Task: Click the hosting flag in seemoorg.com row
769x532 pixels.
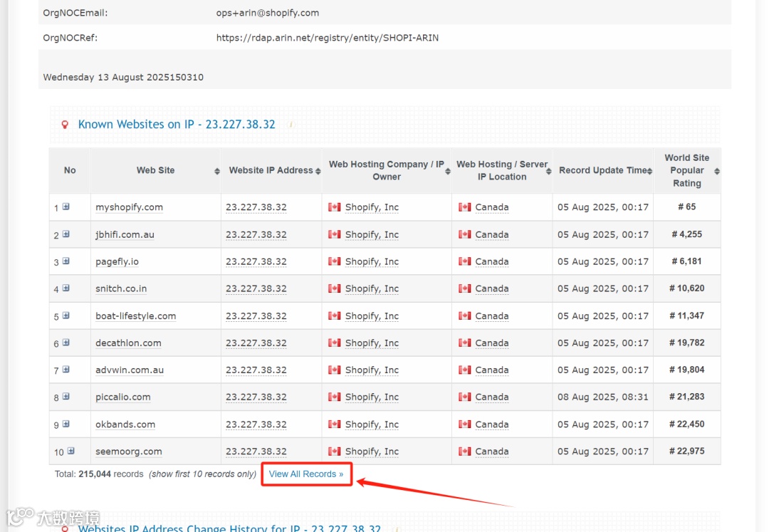Action: coord(335,451)
